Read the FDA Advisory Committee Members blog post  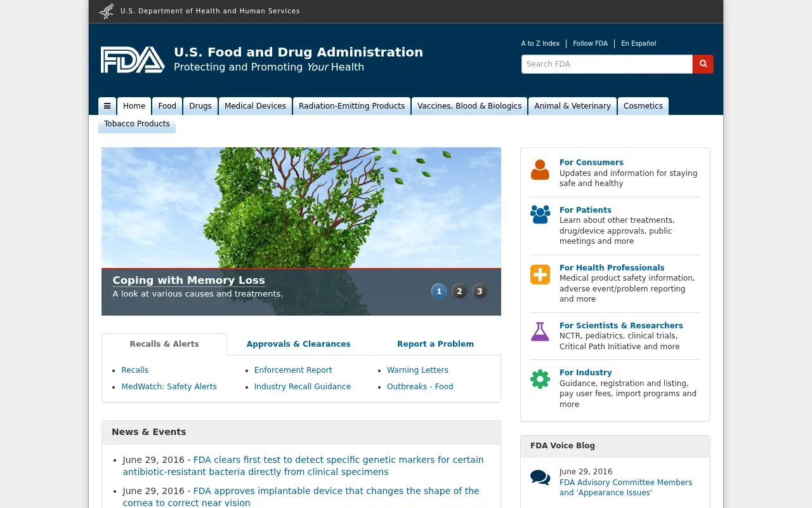click(625, 488)
